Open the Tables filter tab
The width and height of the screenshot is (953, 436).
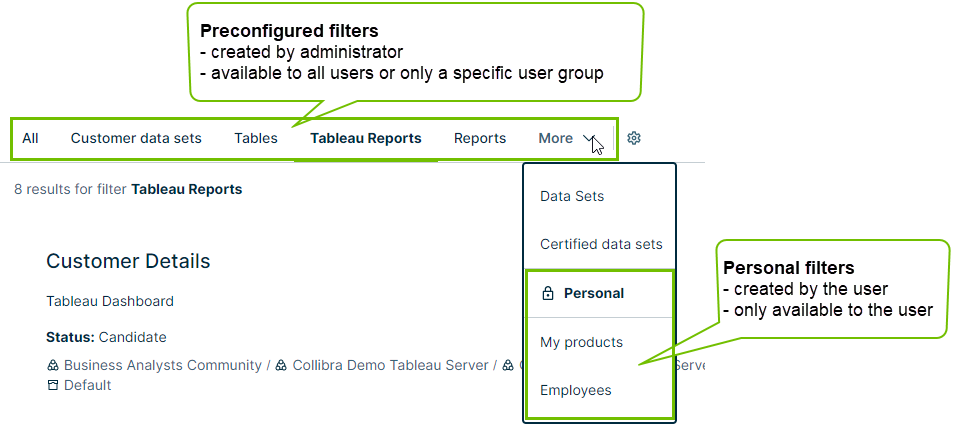[256, 139]
